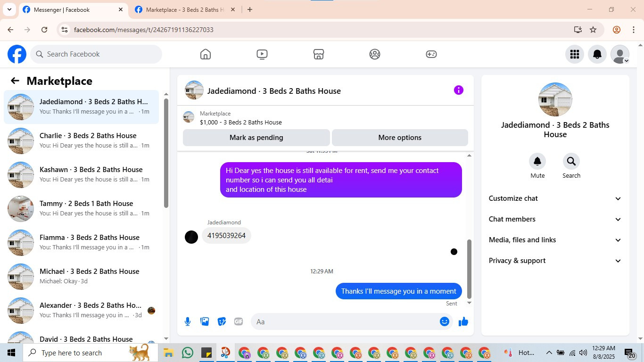Attach a photo using the image icon
This screenshot has height=362, width=644.
[x=205, y=321]
